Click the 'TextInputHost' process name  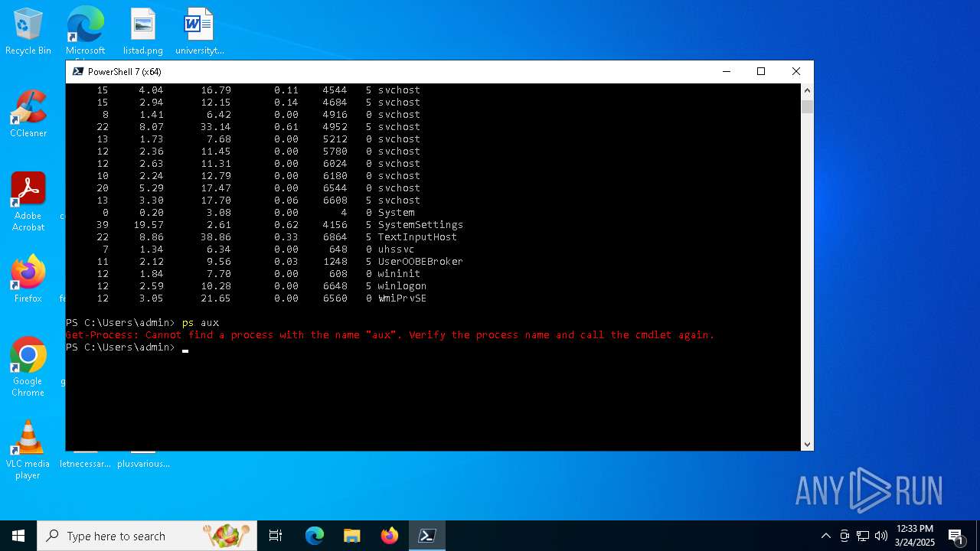point(417,236)
